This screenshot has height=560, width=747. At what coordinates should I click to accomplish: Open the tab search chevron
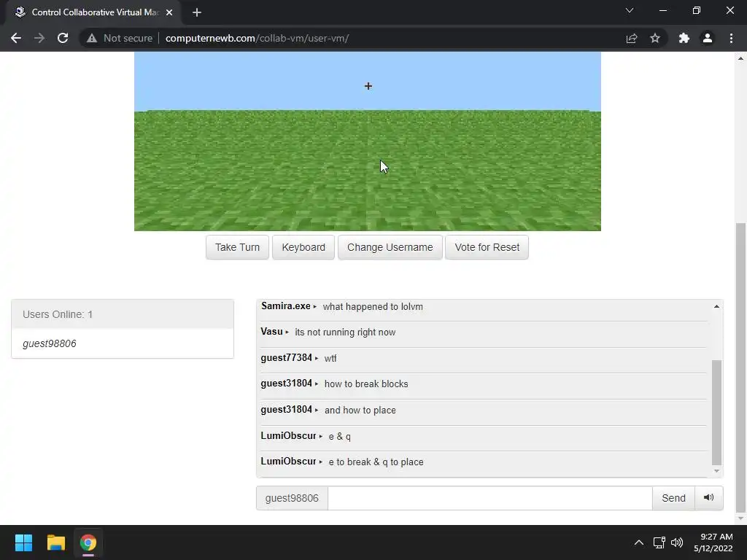(630, 10)
